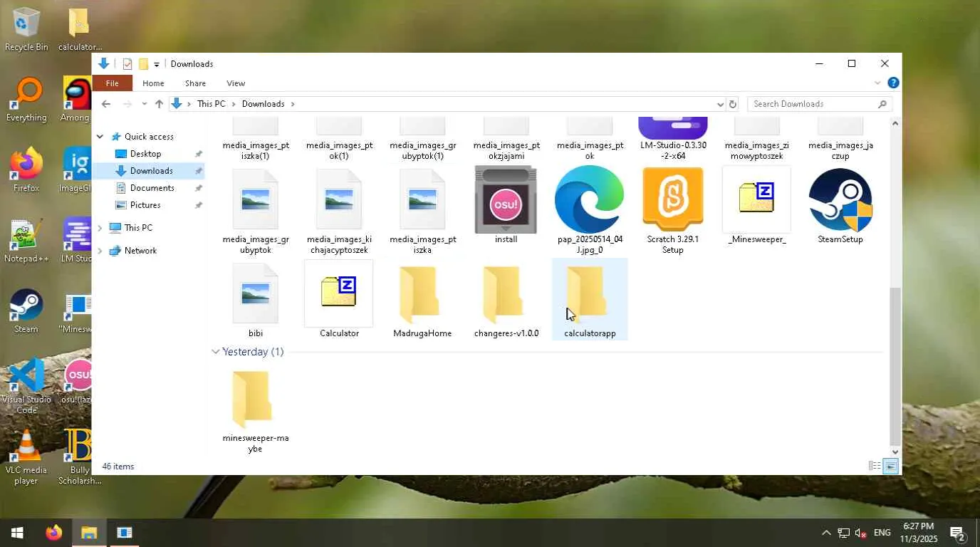Refresh the Downloads folder view
This screenshot has height=547, width=980.
pyautogui.click(x=732, y=104)
